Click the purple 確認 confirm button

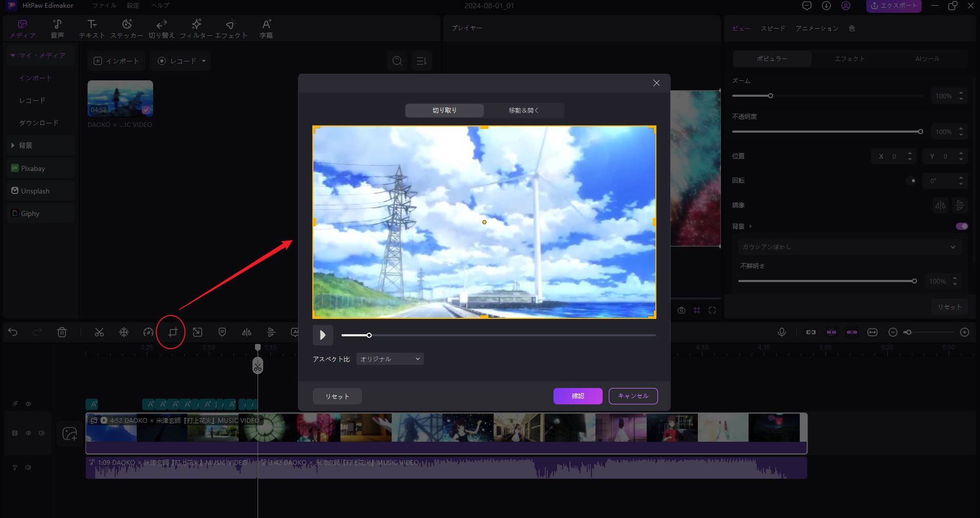(578, 396)
